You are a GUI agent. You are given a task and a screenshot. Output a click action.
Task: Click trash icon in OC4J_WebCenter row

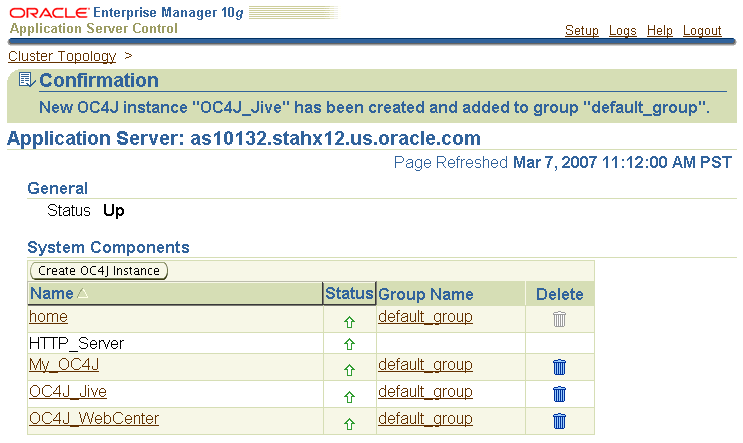[x=559, y=421]
